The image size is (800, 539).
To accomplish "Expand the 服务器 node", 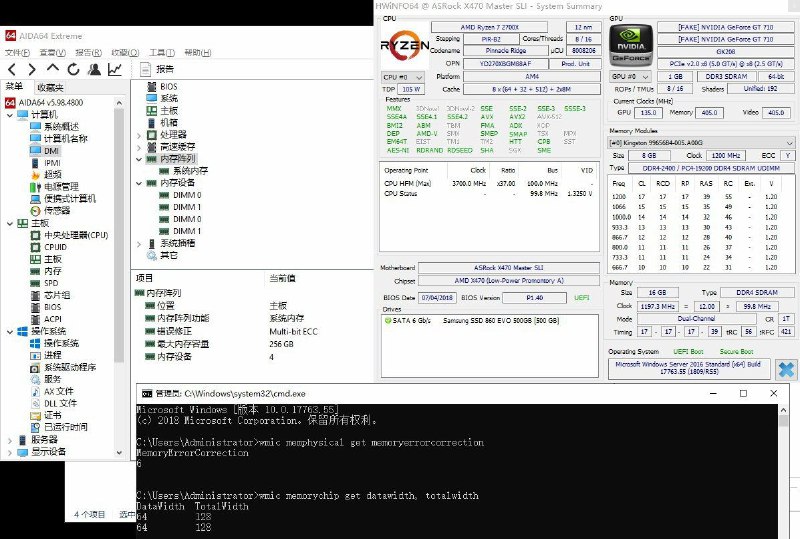I will coord(9,440).
